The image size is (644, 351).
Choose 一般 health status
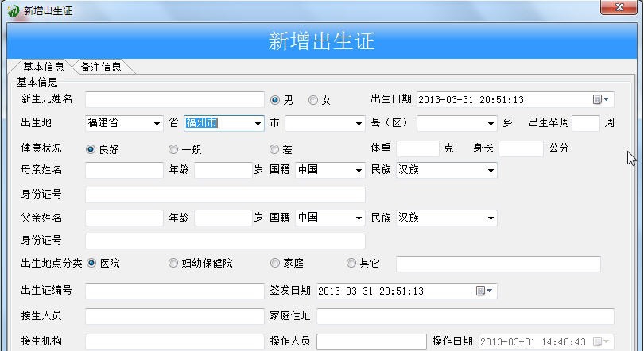pos(173,149)
